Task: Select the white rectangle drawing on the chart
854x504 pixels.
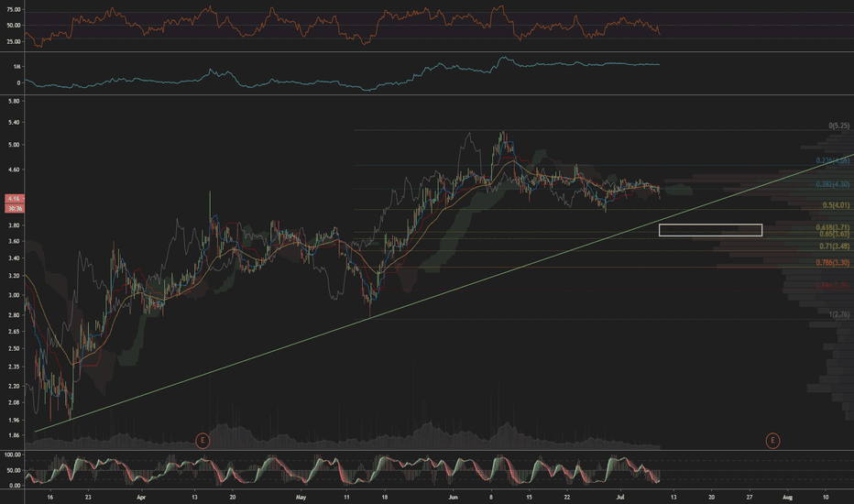Action: click(710, 230)
